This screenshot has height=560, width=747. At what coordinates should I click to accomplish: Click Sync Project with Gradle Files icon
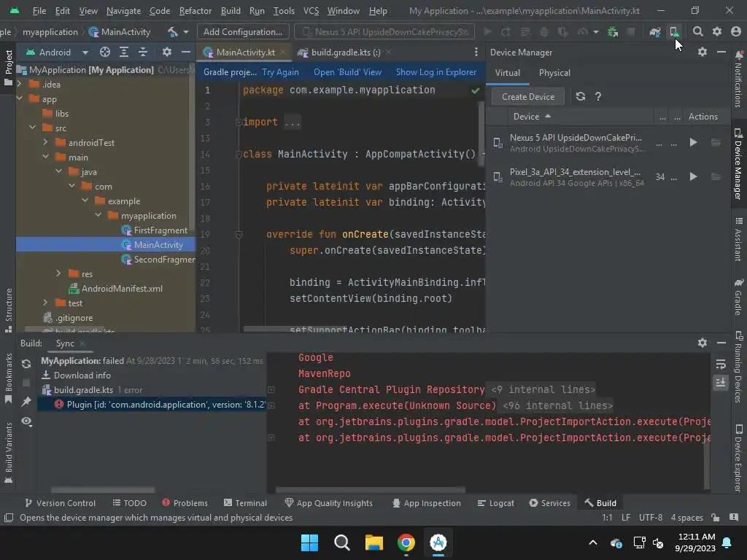click(x=655, y=32)
